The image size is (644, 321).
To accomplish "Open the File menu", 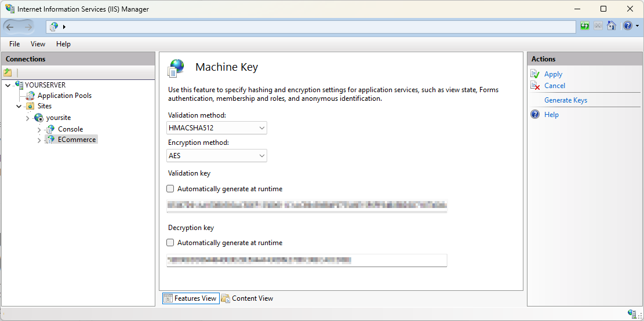I will click(x=14, y=44).
